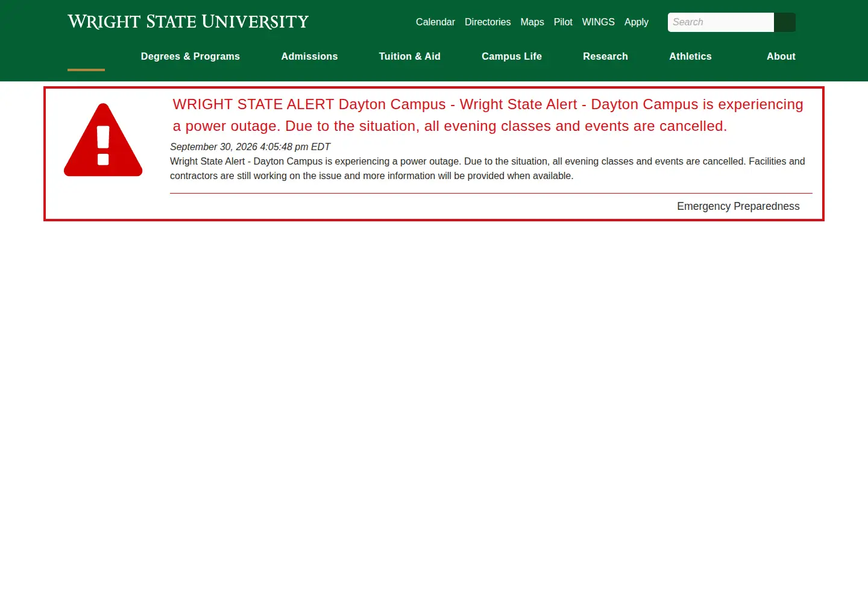This screenshot has width=868, height=603.
Task: Open the Maps link
Action: [532, 22]
